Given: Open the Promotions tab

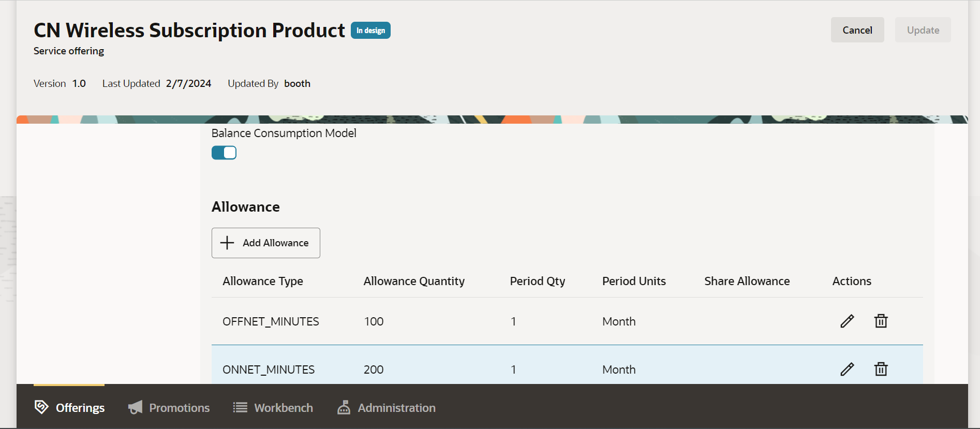Looking at the screenshot, I should click(179, 408).
